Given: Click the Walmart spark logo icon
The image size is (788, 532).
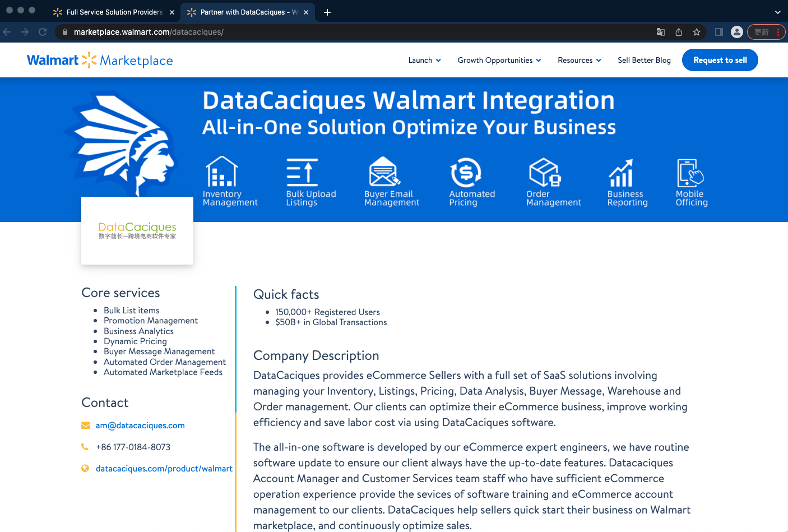Looking at the screenshot, I should point(89,60).
